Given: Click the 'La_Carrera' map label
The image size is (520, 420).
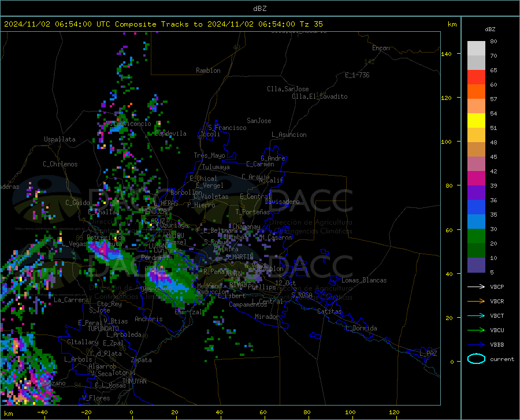Looking at the screenshot, I should pos(71,300).
